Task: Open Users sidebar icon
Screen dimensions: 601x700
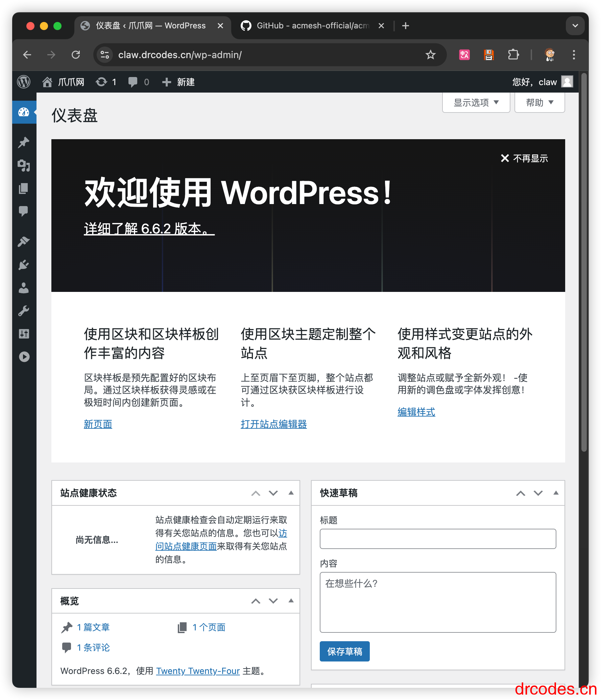Action: tap(24, 288)
